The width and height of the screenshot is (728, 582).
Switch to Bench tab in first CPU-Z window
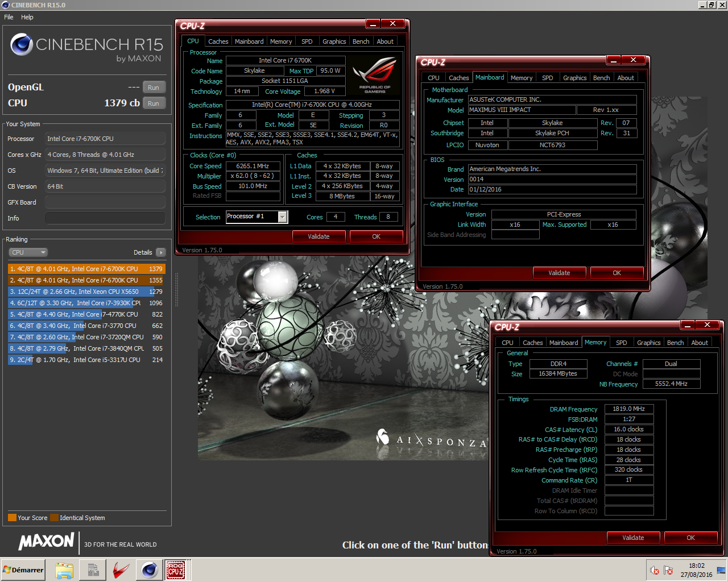(x=361, y=41)
